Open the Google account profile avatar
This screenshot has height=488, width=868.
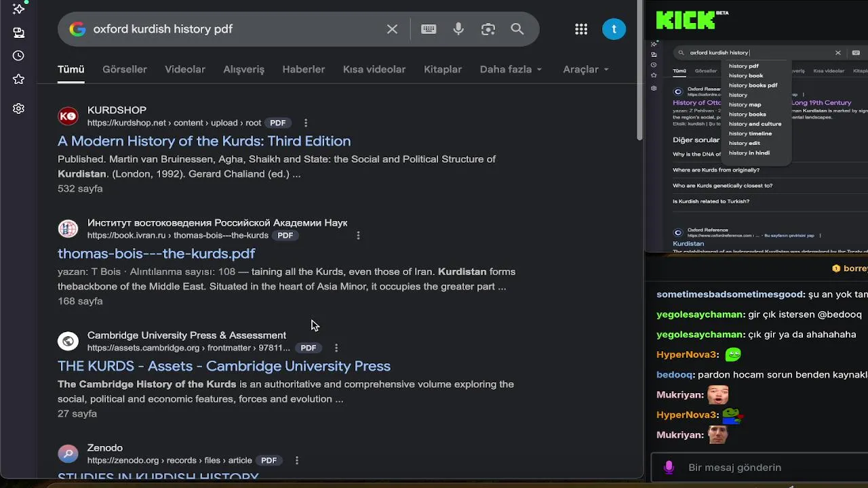(x=614, y=29)
